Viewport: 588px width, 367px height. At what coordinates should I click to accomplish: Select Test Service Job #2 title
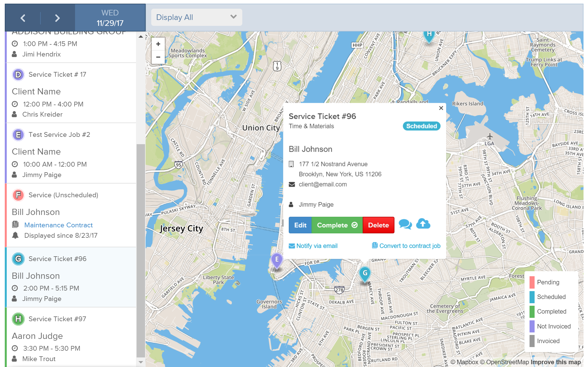(x=59, y=135)
